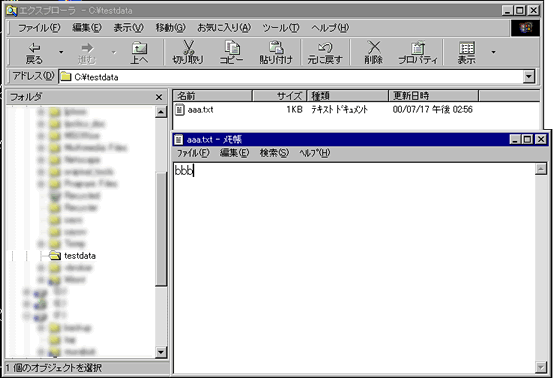
Task: Click the 00/07/17 午後 02:56 date cell
Action: [x=433, y=110]
